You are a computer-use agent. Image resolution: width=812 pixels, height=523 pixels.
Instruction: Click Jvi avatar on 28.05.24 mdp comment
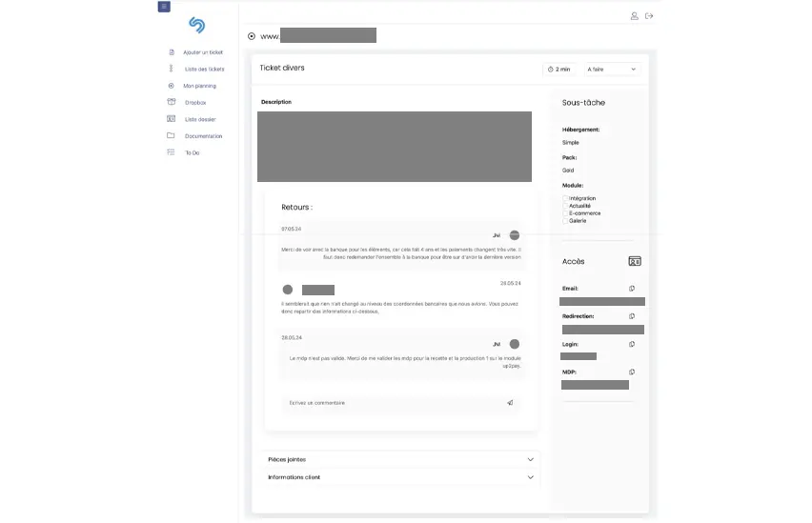tap(515, 344)
